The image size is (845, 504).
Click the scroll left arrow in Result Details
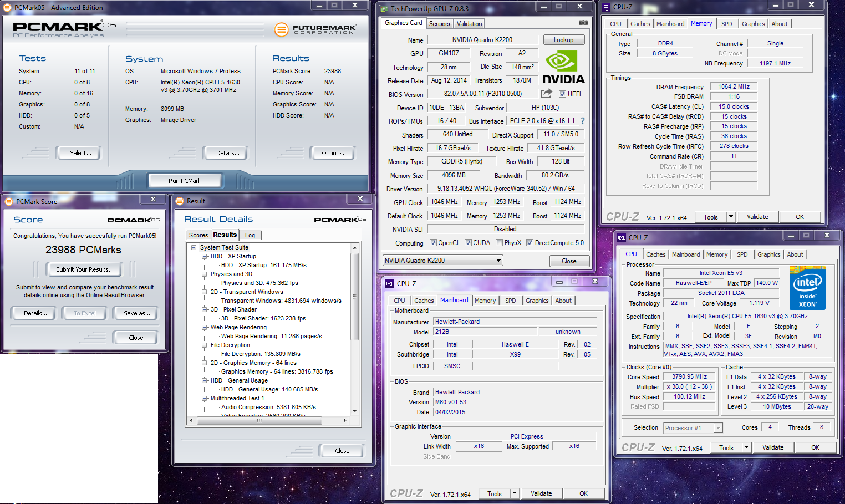pyautogui.click(x=192, y=420)
